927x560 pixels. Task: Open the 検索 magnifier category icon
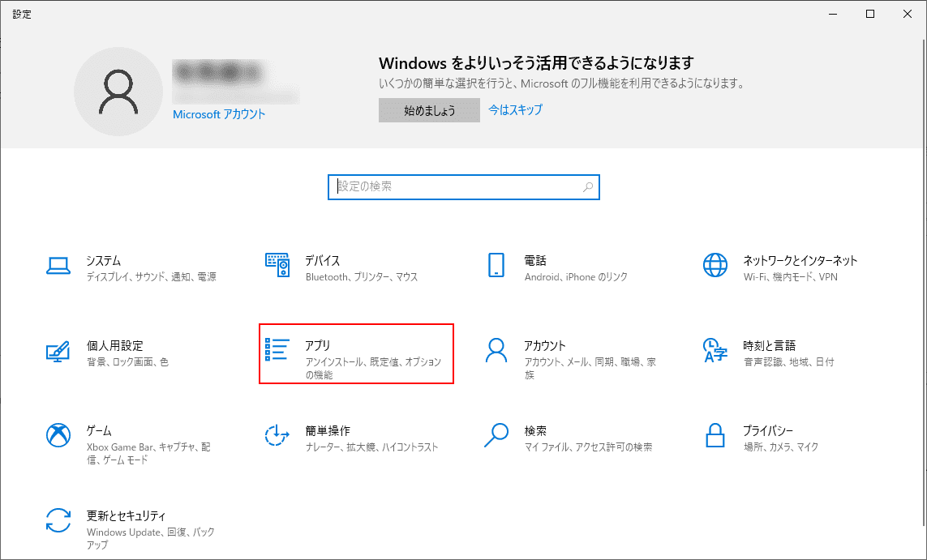pyautogui.click(x=496, y=435)
